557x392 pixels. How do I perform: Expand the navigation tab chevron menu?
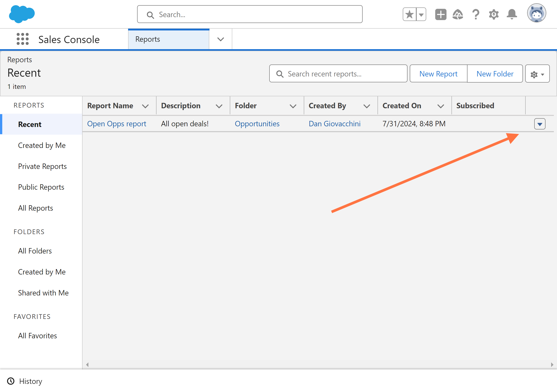pyautogui.click(x=221, y=39)
